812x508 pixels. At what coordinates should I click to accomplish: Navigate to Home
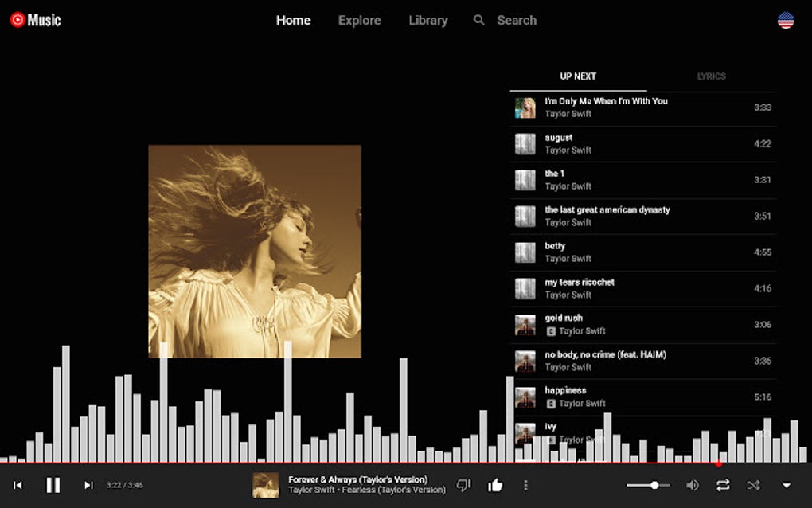(293, 21)
